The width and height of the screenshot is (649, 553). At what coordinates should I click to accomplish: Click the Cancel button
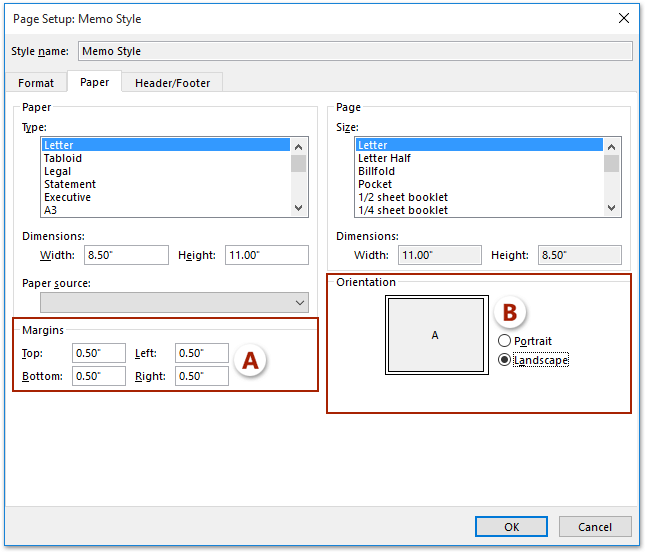pyautogui.click(x=594, y=527)
